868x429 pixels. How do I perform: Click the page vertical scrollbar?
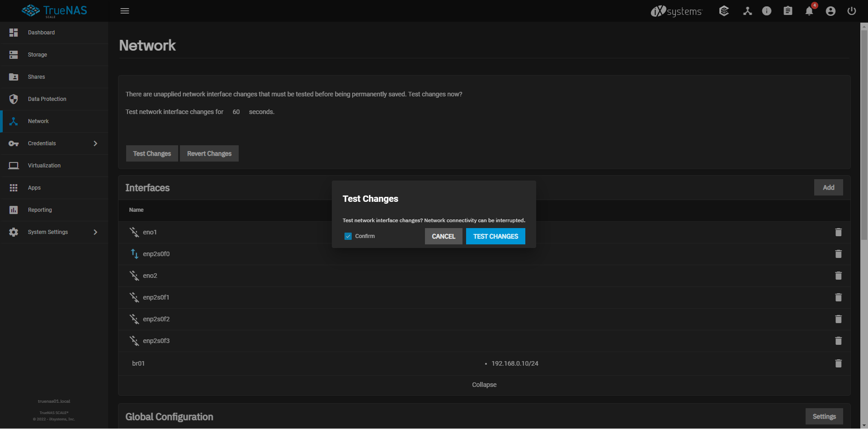tap(864, 136)
